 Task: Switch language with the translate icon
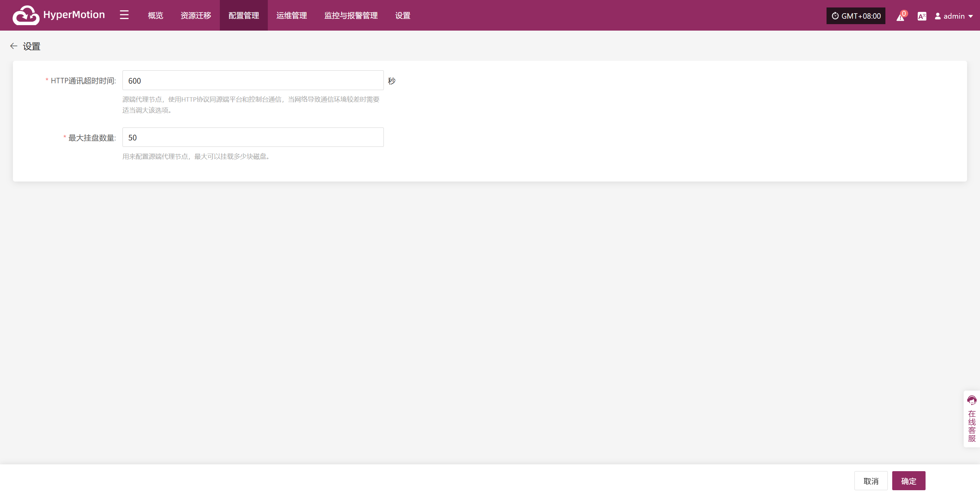click(x=922, y=16)
